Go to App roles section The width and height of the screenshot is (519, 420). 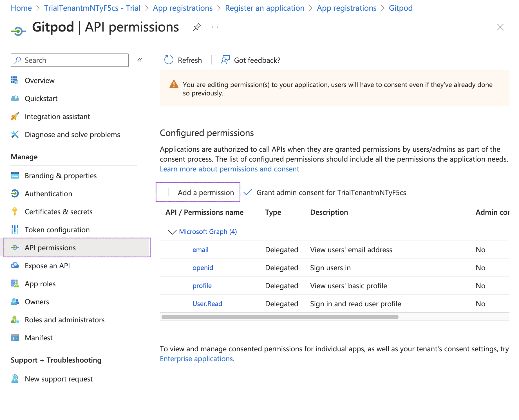coord(40,284)
